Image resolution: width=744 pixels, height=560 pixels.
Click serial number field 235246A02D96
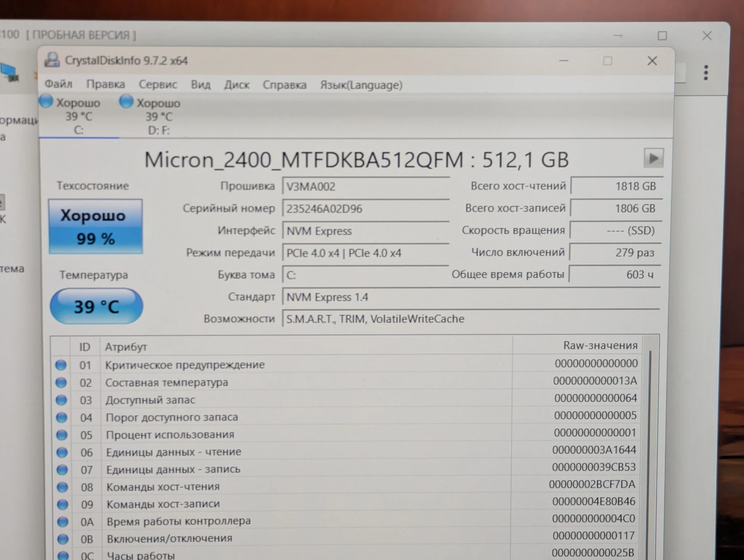[366, 208]
